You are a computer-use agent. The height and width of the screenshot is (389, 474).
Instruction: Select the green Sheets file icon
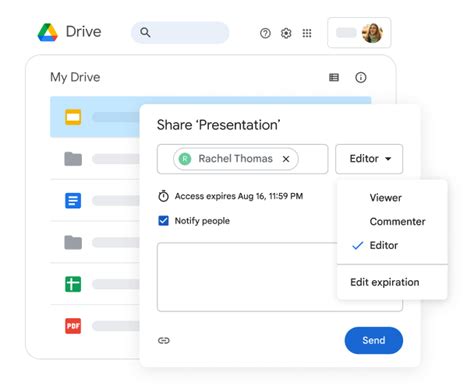click(73, 284)
